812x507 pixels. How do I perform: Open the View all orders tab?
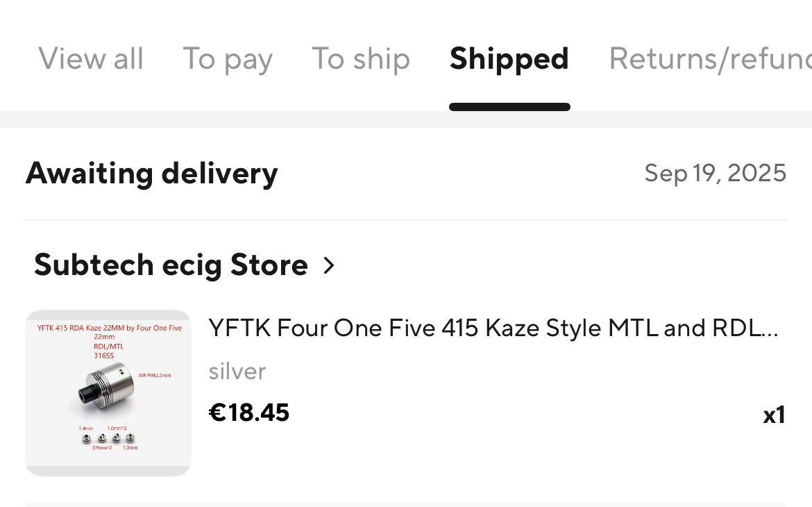(x=91, y=59)
